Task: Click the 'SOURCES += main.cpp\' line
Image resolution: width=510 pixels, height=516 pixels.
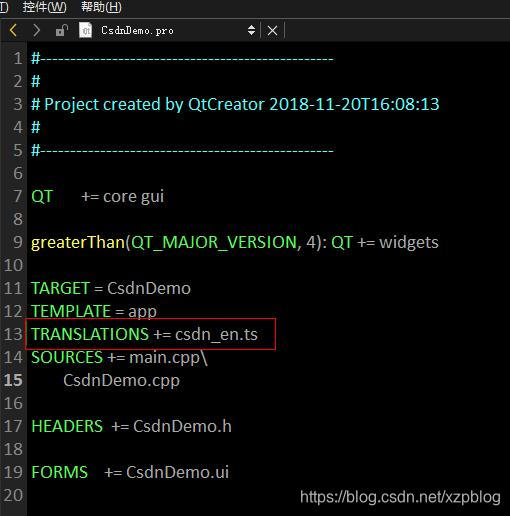Action: pyautogui.click(x=119, y=357)
